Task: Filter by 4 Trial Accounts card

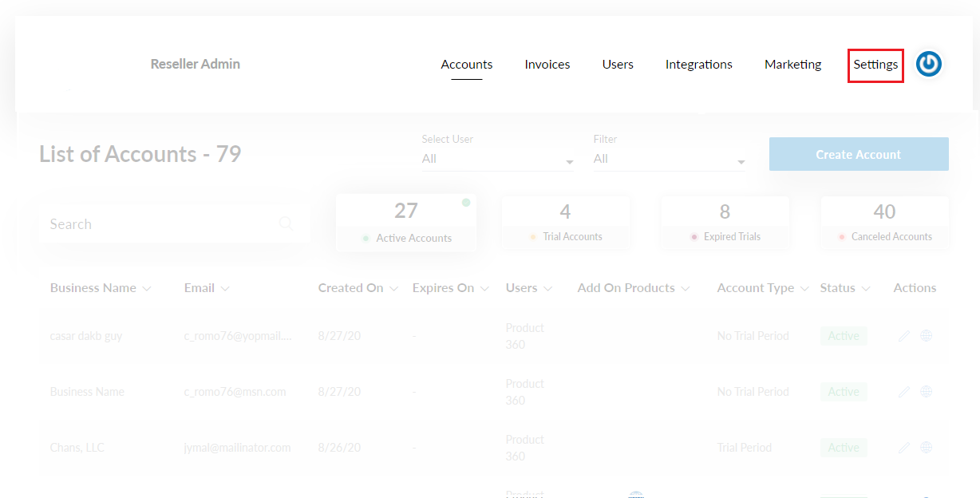Action: [565, 222]
